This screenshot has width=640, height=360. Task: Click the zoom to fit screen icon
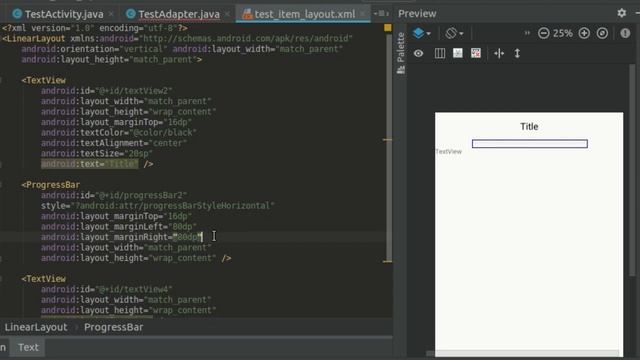click(x=602, y=33)
